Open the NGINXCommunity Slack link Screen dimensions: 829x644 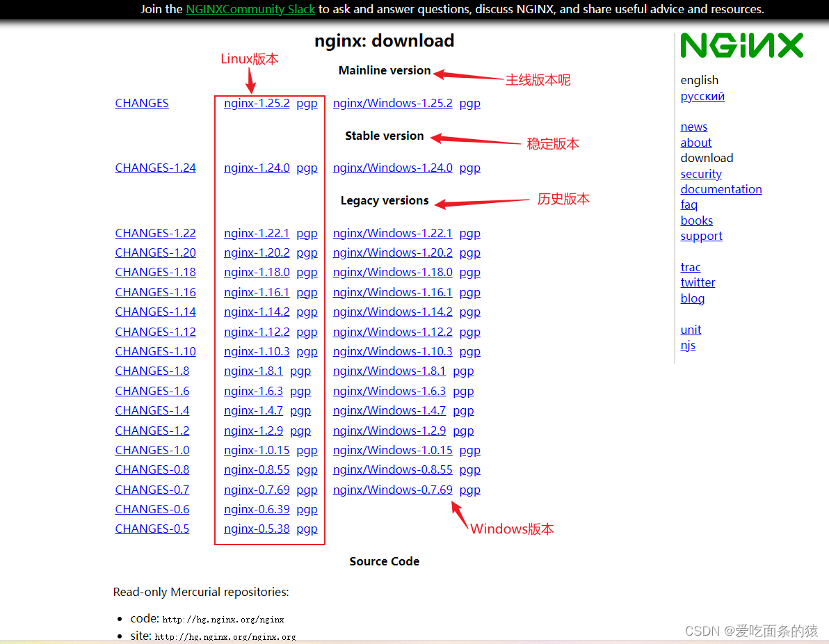(250, 9)
